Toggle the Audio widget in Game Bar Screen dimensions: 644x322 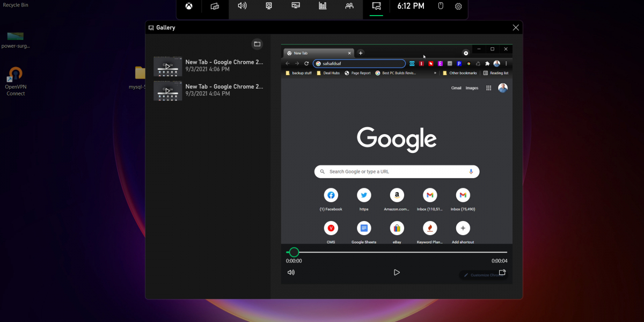(x=242, y=6)
